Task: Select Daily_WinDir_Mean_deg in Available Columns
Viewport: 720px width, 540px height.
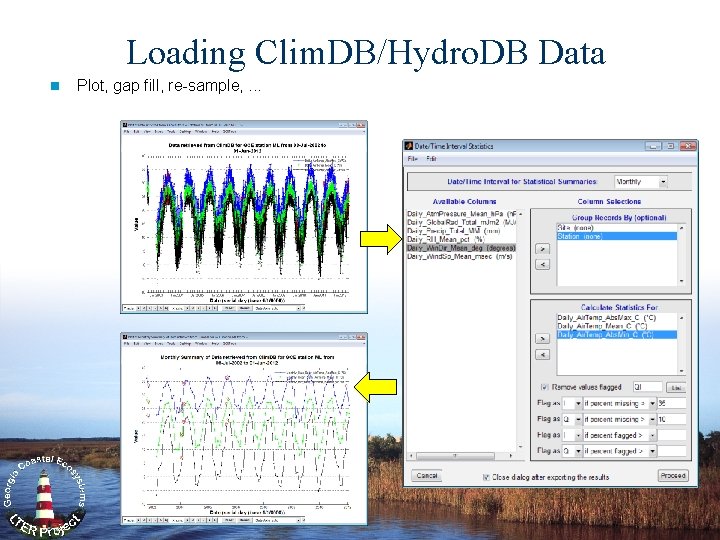Action: coord(461,248)
